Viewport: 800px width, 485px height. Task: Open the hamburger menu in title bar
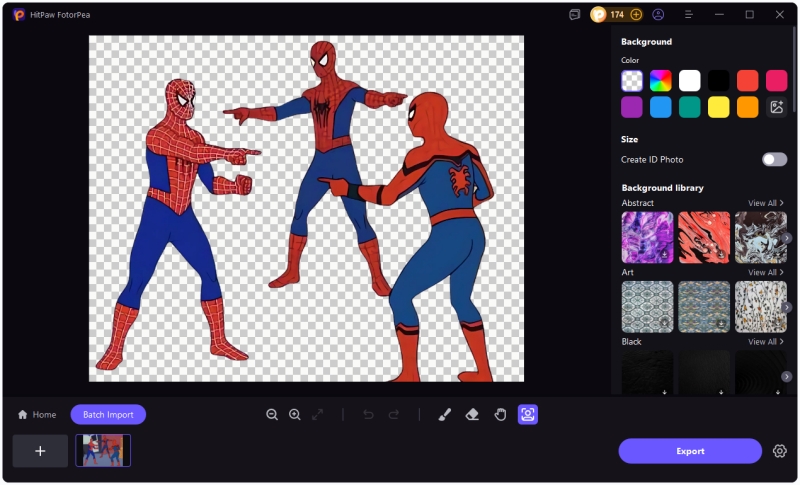click(x=689, y=15)
